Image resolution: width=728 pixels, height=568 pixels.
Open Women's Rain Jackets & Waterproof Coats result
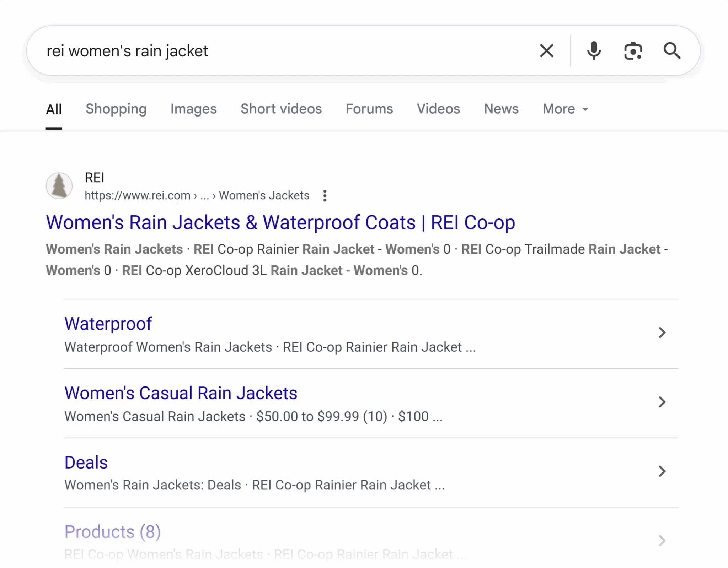(280, 223)
